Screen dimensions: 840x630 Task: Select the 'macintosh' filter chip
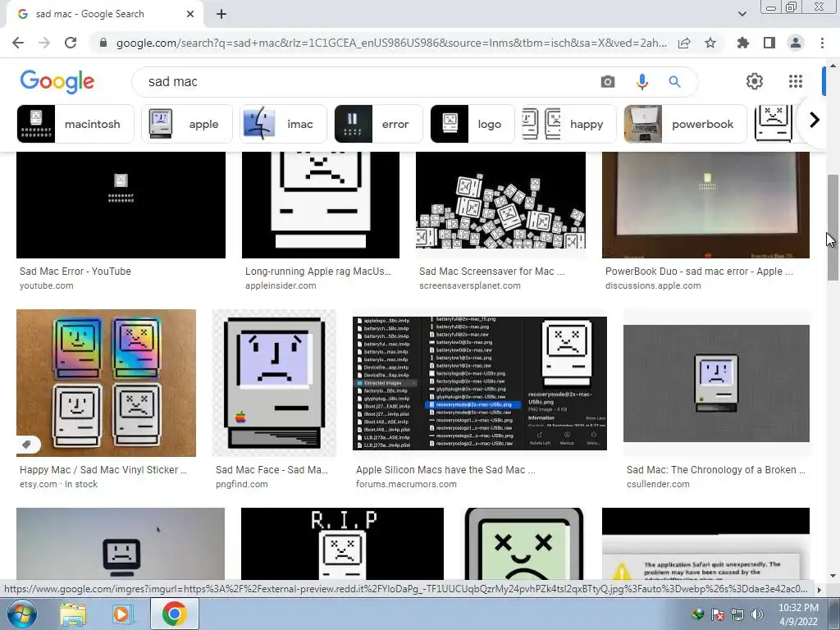click(75, 125)
